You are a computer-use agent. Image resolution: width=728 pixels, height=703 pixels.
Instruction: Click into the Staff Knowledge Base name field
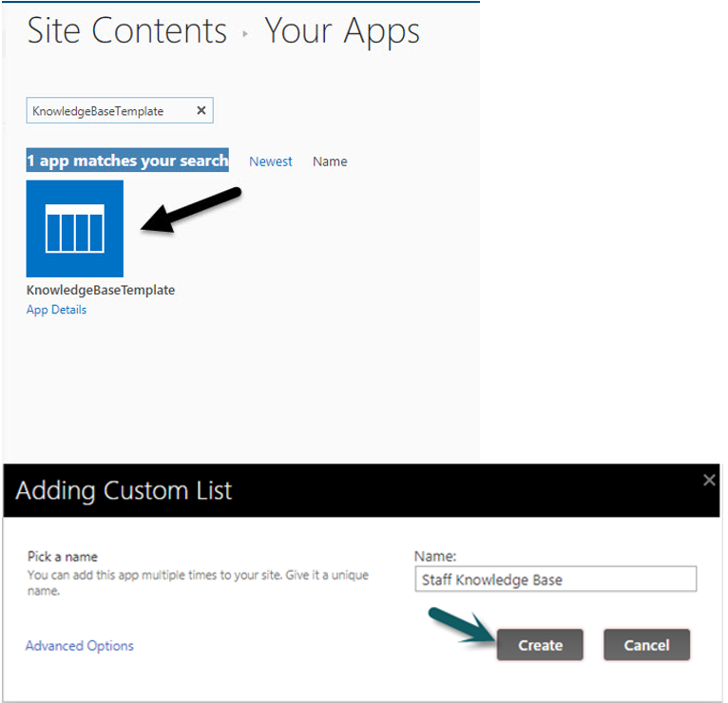click(x=556, y=579)
